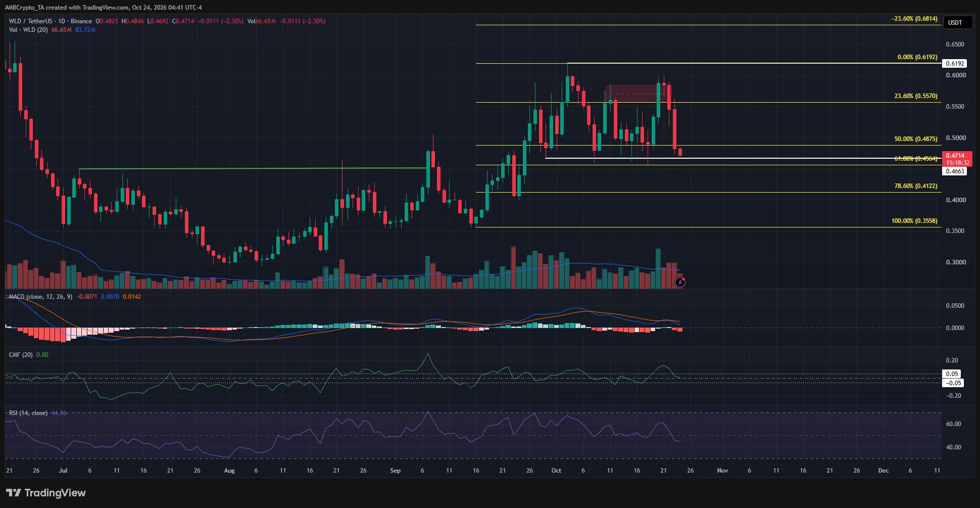Image resolution: width=980 pixels, height=508 pixels.
Task: Click the Sep date on time axis
Action: 396,471
